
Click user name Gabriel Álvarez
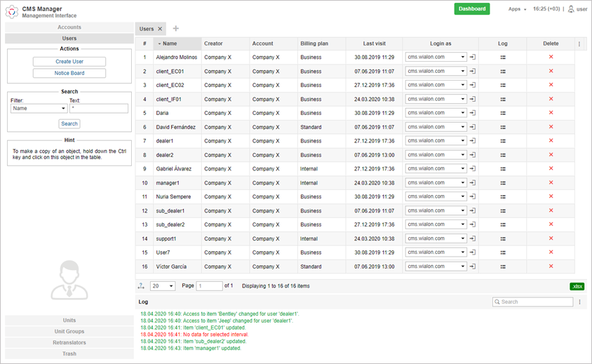click(174, 169)
